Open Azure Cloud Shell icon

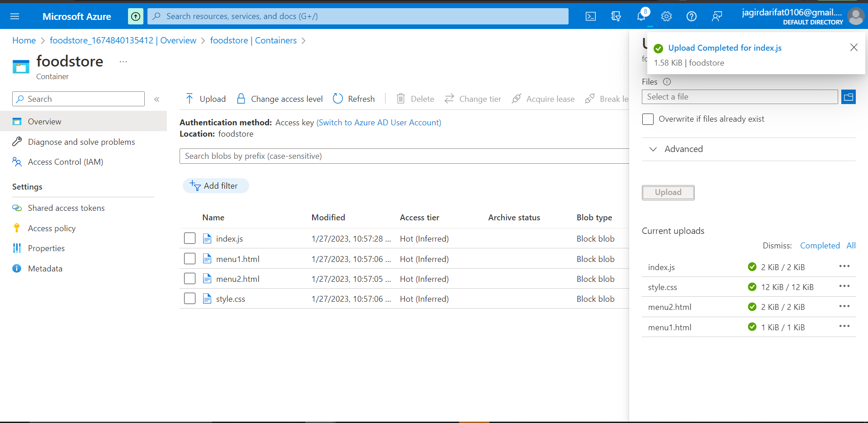(591, 16)
